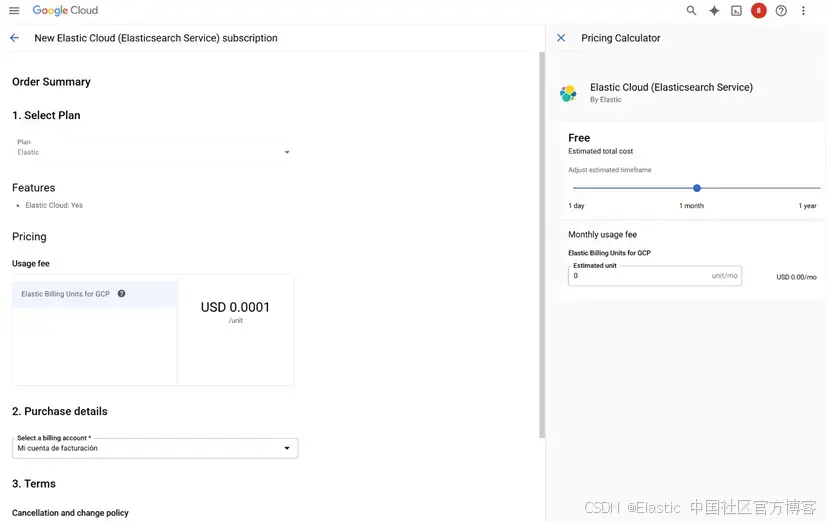
Task: Focus the Estimated unit input field
Action: [655, 276]
